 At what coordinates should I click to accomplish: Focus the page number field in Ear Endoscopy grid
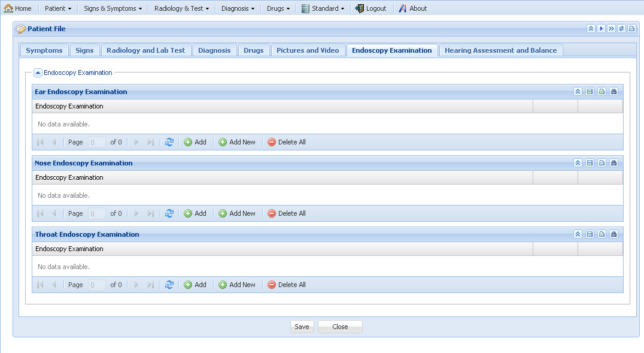(97, 142)
